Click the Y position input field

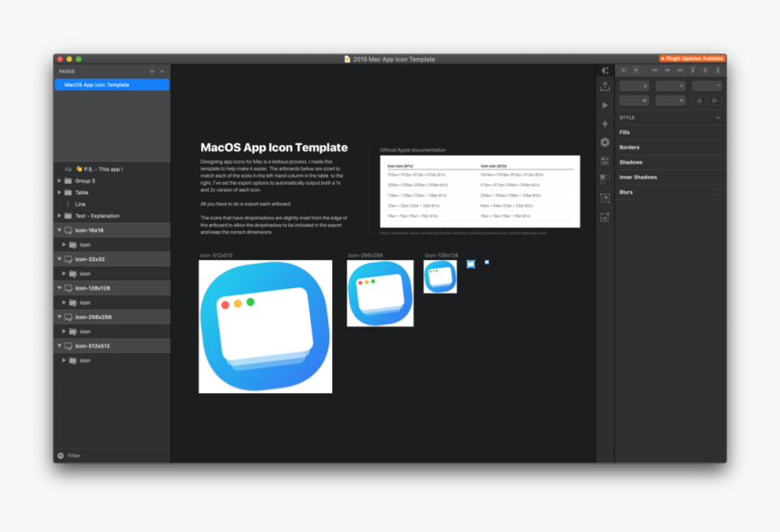click(670, 86)
